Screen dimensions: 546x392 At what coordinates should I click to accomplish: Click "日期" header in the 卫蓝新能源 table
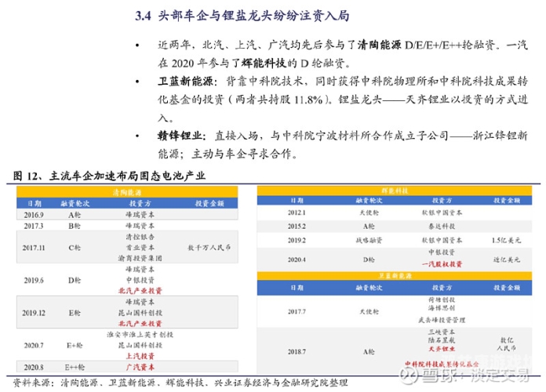pos(297,288)
